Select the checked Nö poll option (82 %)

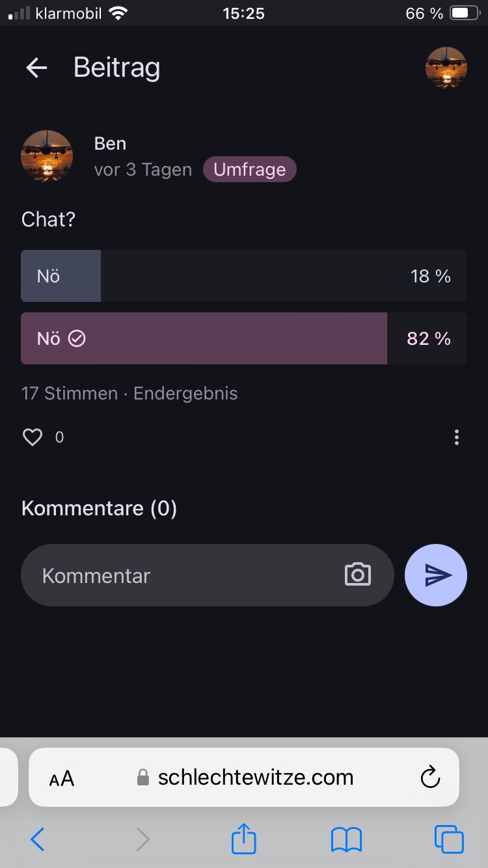[243, 338]
